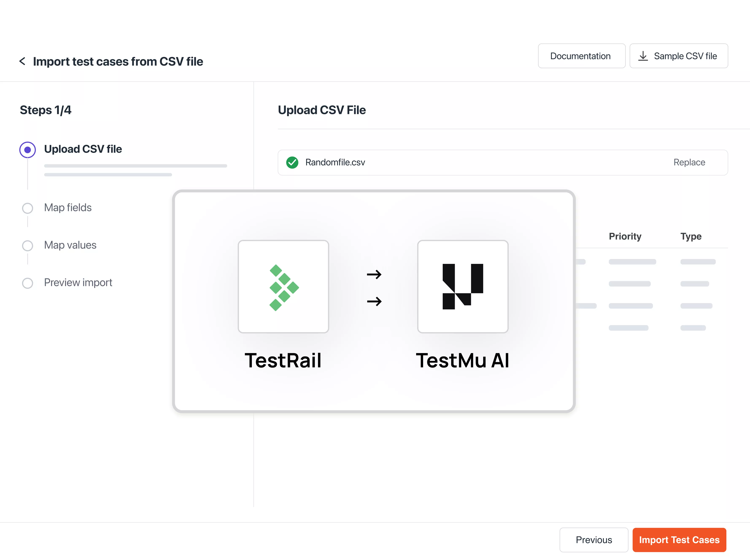
Task: Select the Map fields step radio
Action: coord(27,208)
